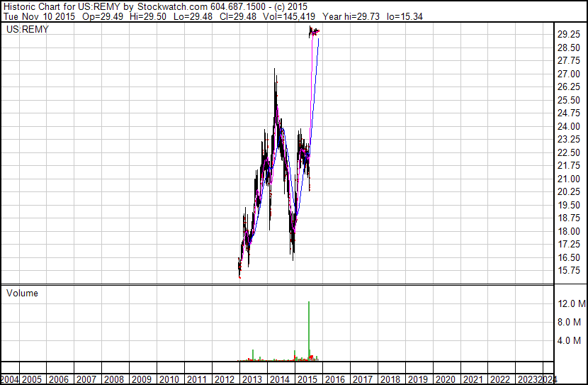Click the 12.0 M volume axis label

[572, 303]
